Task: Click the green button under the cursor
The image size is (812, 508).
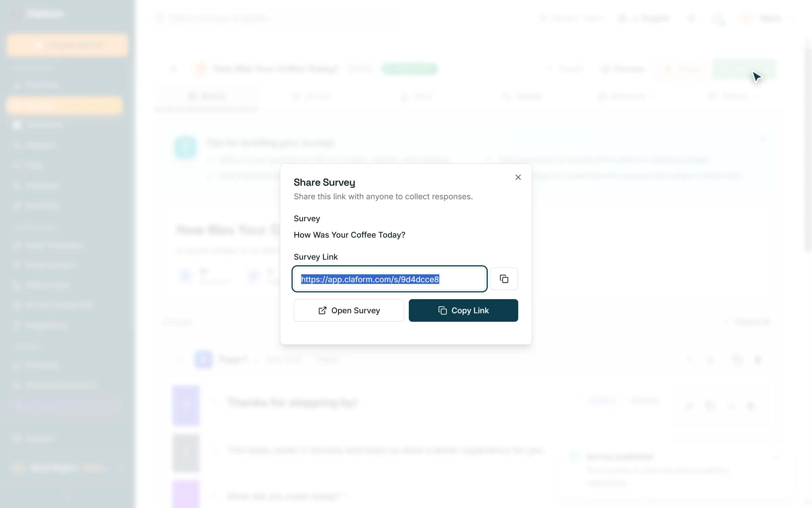Action: pyautogui.click(x=743, y=69)
